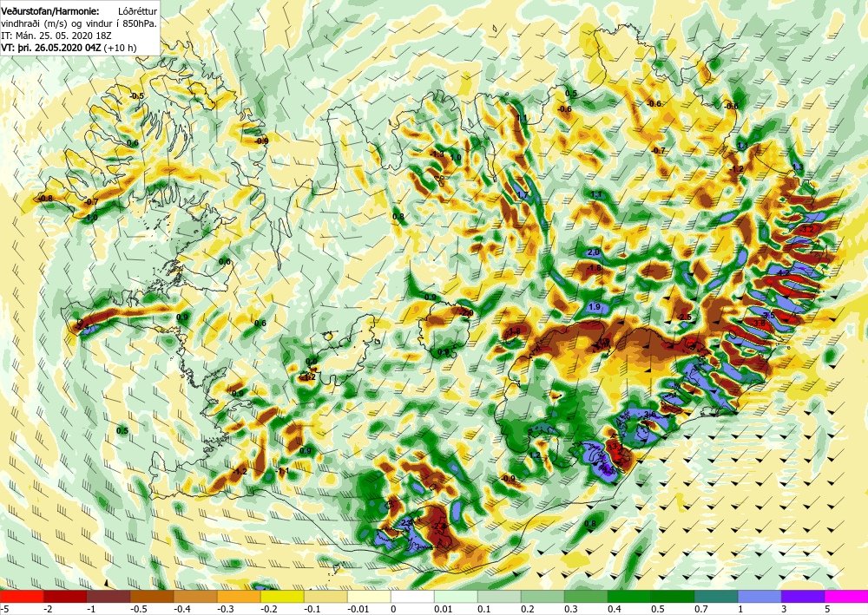Click the '2.0' value on the blue patch
The image size is (868, 615).
[594, 252]
